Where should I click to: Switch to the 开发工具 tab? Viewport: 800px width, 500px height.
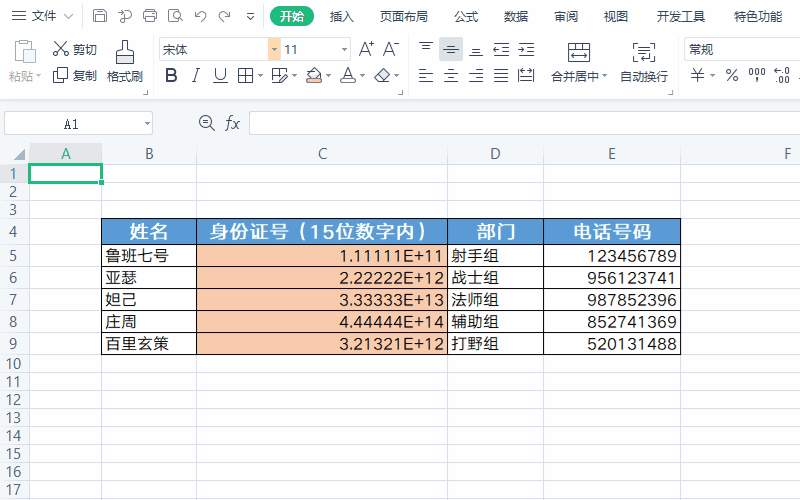[681, 16]
